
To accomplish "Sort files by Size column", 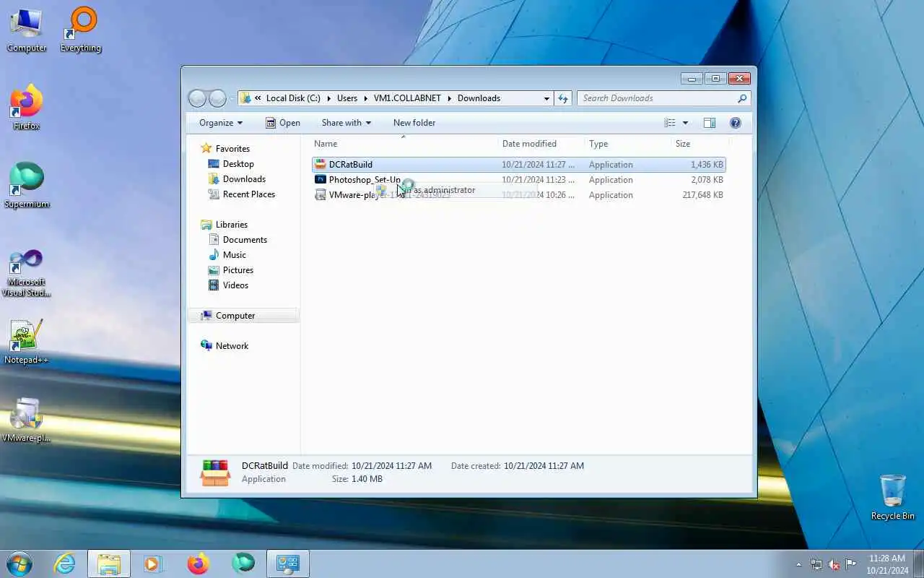I will tap(699, 144).
